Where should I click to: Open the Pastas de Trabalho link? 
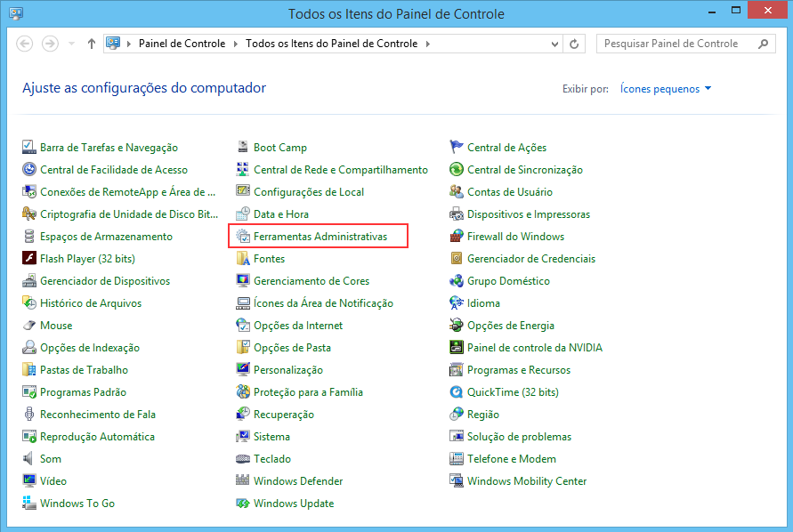(84, 370)
